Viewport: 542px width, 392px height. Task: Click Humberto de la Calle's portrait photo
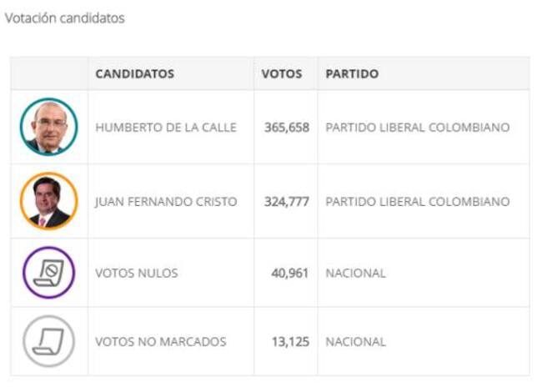[48, 127]
